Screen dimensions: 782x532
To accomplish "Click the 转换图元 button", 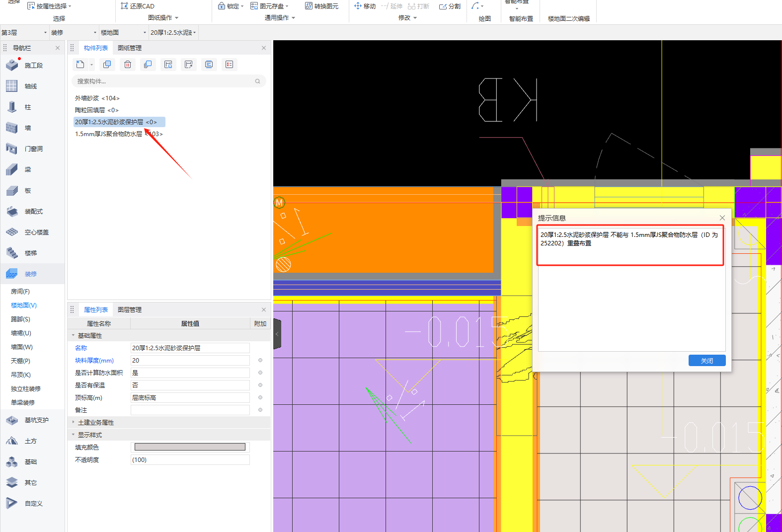I will 321,6.
